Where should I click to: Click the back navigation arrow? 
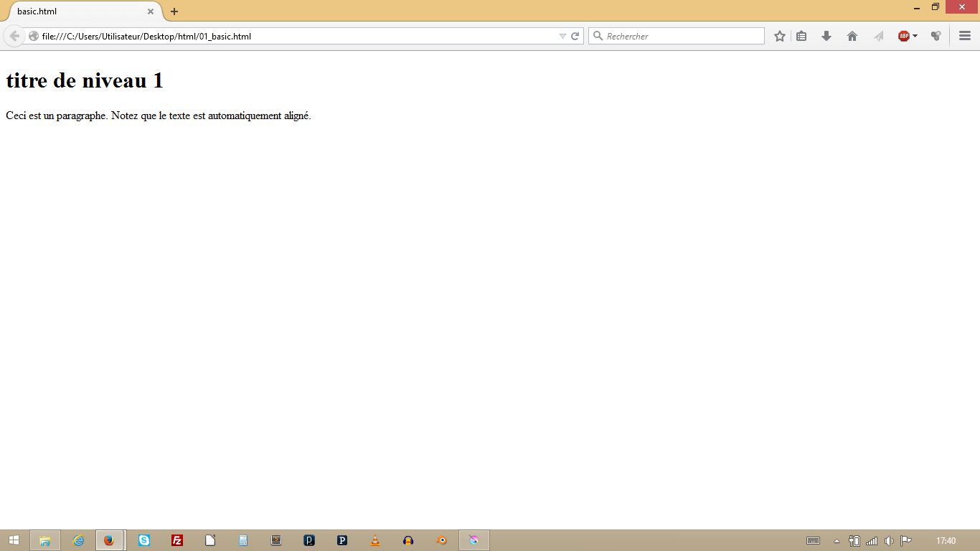14,36
